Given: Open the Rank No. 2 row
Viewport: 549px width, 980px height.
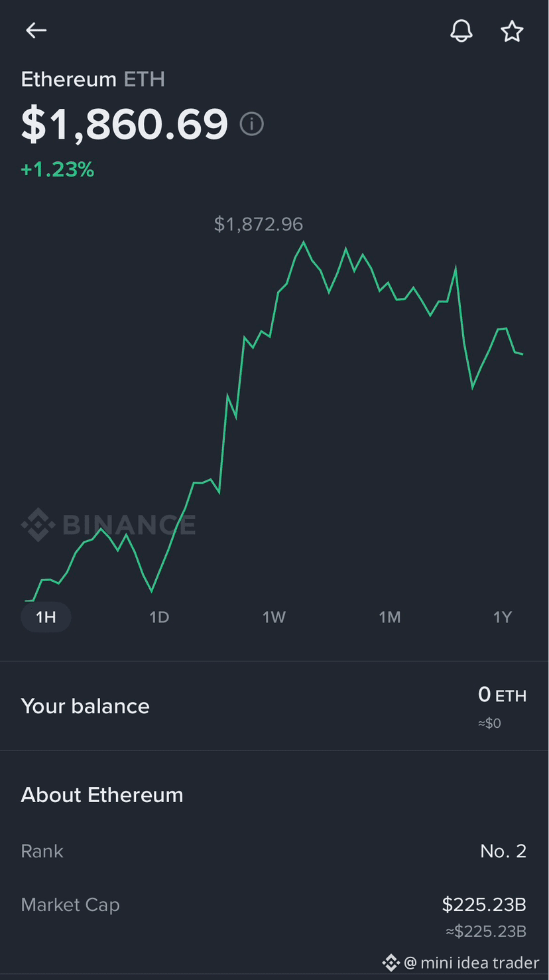Looking at the screenshot, I should click(274, 851).
